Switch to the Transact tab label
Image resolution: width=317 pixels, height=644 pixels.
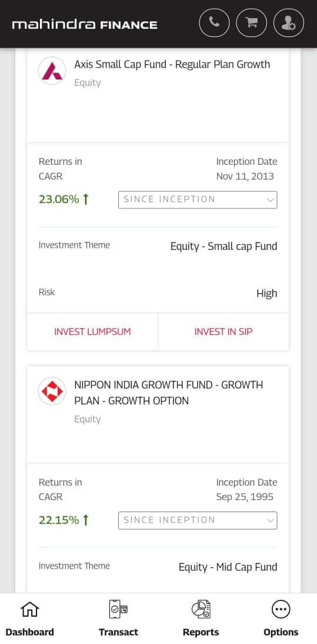click(x=119, y=632)
